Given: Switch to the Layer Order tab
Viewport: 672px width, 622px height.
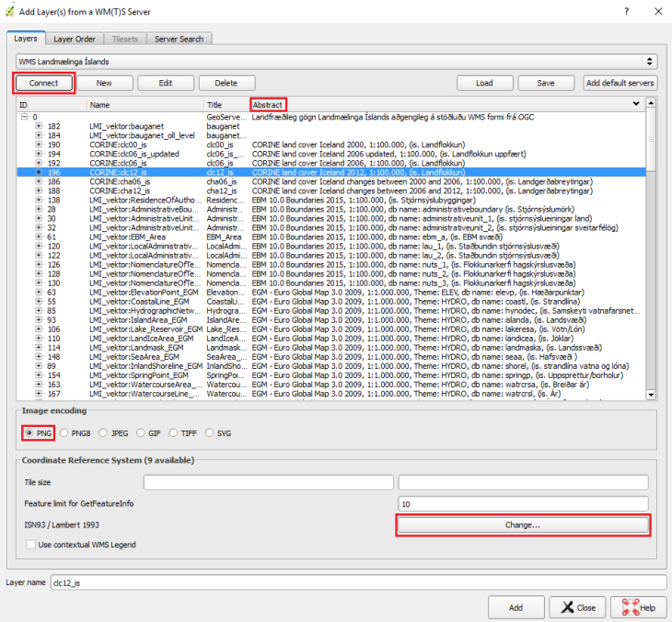Looking at the screenshot, I should [74, 39].
